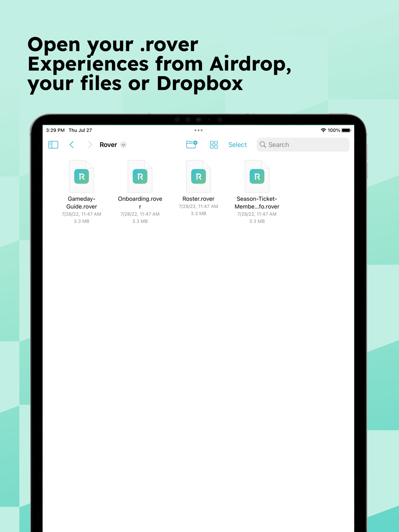Tap the Wi-Fi status icon
Screen dimensions: 399x532
[x=323, y=130]
